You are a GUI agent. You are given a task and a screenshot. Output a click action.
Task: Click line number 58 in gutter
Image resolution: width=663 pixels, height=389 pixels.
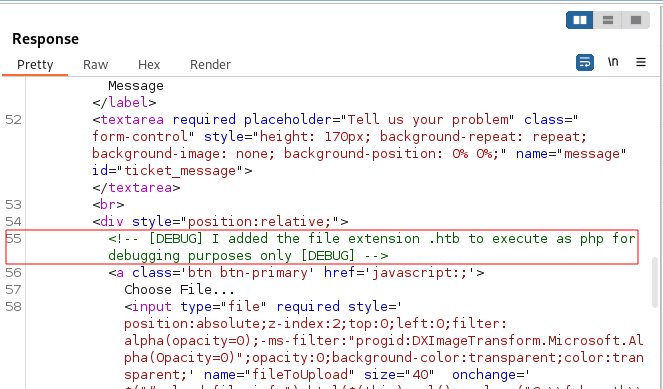[x=14, y=307]
